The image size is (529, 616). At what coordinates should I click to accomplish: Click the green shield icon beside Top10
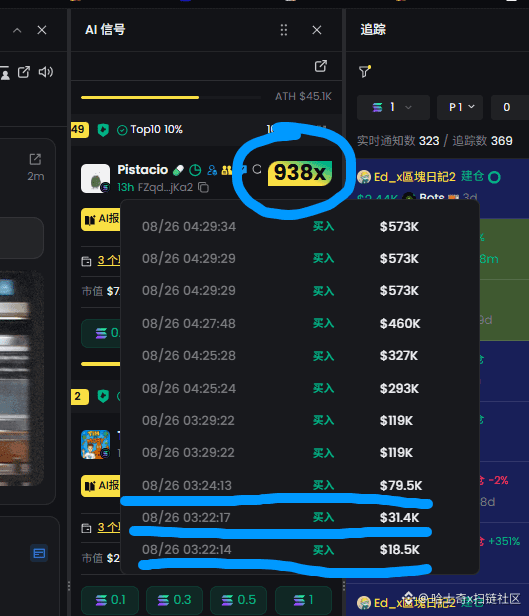pos(103,130)
